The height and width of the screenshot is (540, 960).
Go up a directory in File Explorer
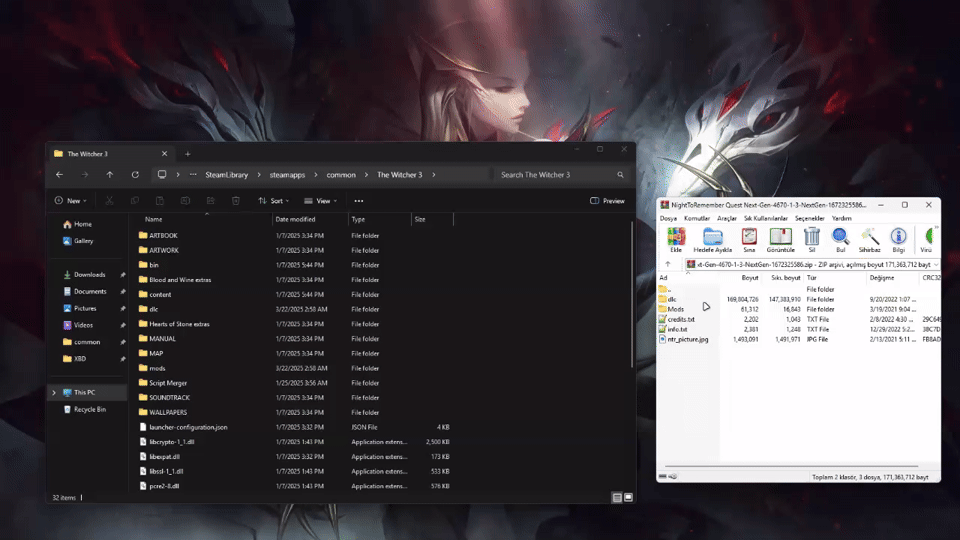(x=110, y=174)
